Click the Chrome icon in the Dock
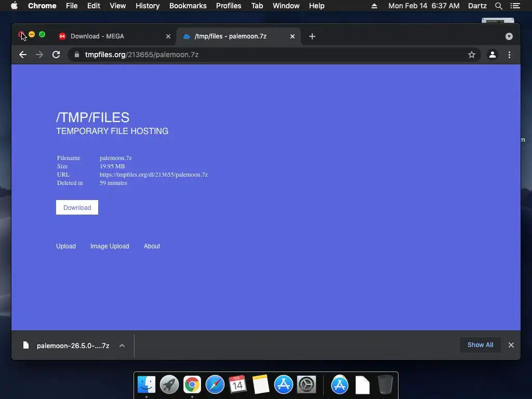This screenshot has width=532, height=399. [x=192, y=385]
